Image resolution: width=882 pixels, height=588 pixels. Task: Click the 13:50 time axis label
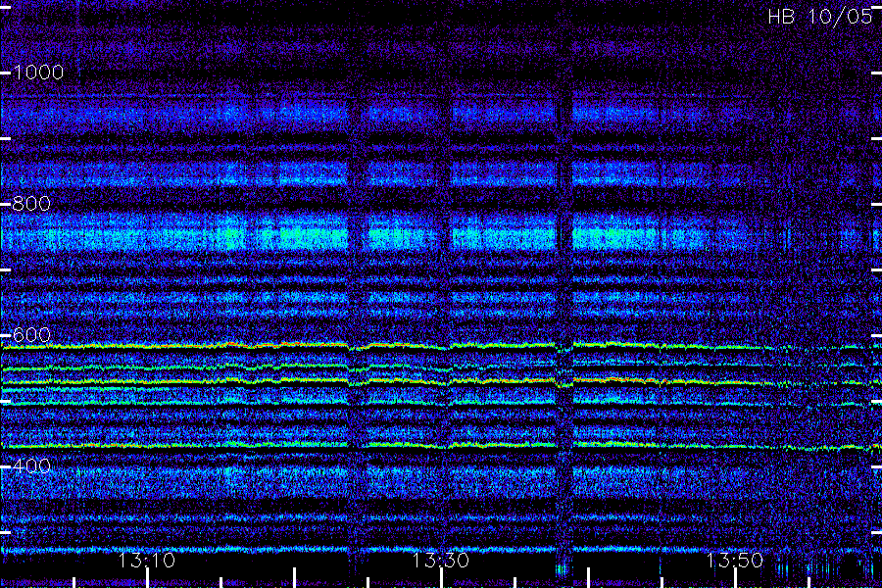click(735, 560)
